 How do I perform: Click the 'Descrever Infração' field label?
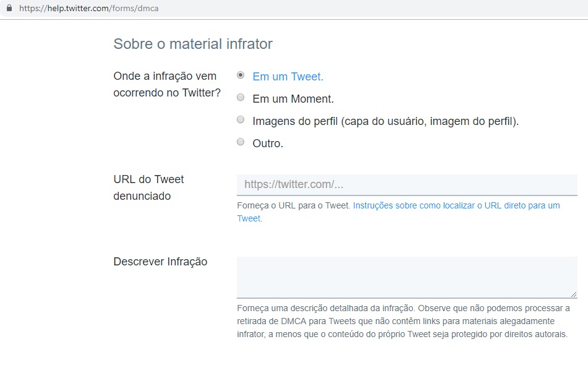click(x=160, y=262)
